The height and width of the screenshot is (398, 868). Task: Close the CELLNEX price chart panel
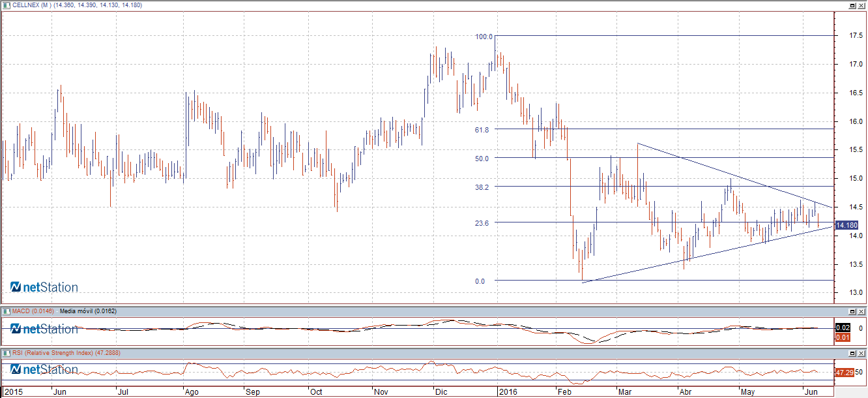[x=861, y=5]
